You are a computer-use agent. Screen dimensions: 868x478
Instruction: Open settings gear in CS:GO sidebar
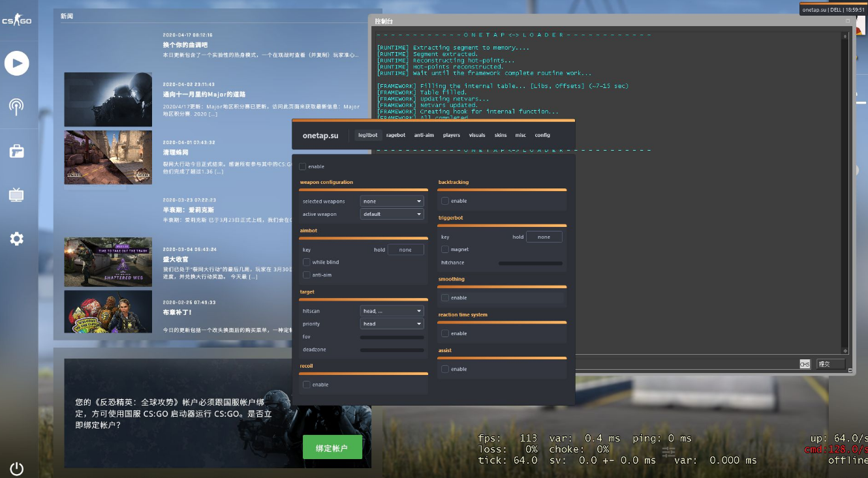(16, 239)
